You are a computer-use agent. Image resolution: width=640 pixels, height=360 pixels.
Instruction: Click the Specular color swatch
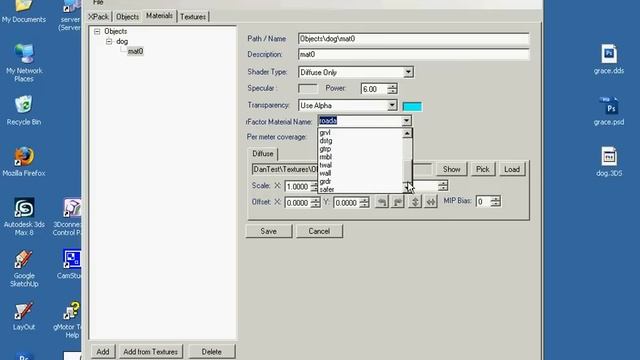[x=308, y=89]
